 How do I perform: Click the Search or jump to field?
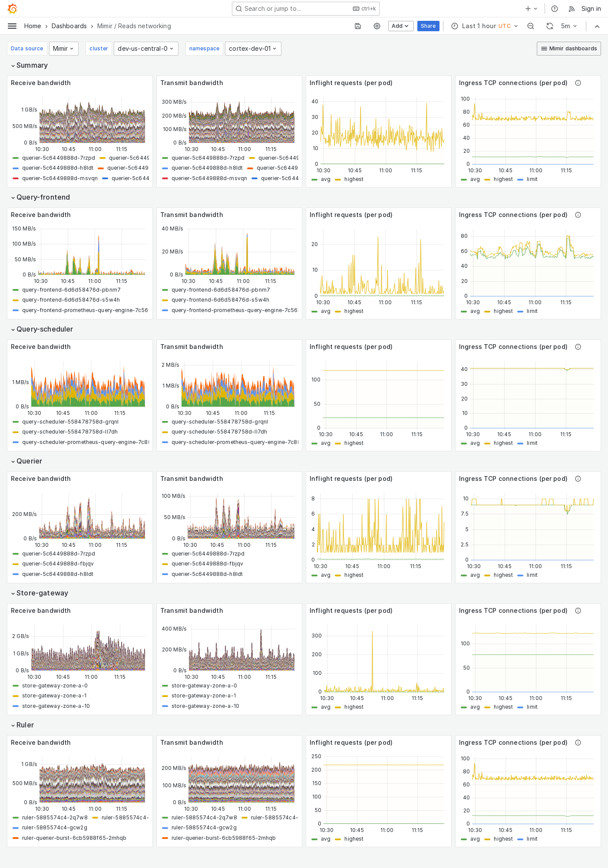pos(306,9)
